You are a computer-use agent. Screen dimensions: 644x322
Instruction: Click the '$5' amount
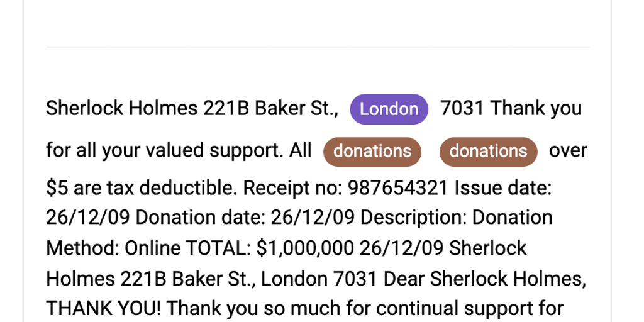pos(57,188)
